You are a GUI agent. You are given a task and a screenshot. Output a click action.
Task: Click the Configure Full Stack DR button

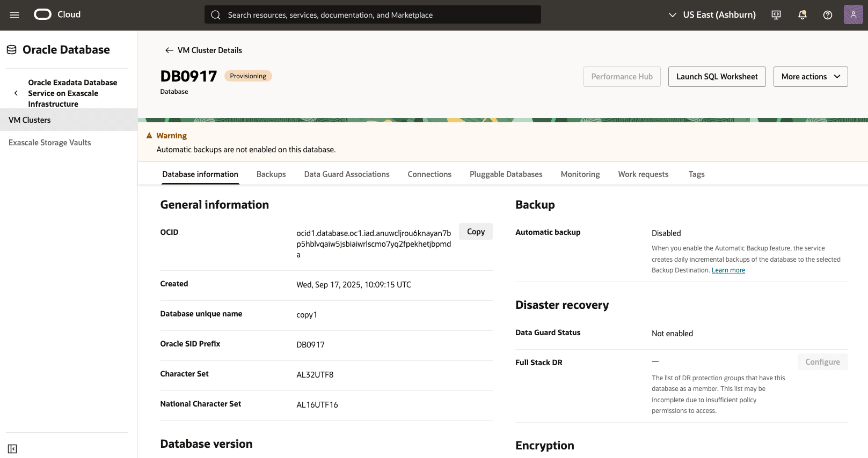click(822, 362)
